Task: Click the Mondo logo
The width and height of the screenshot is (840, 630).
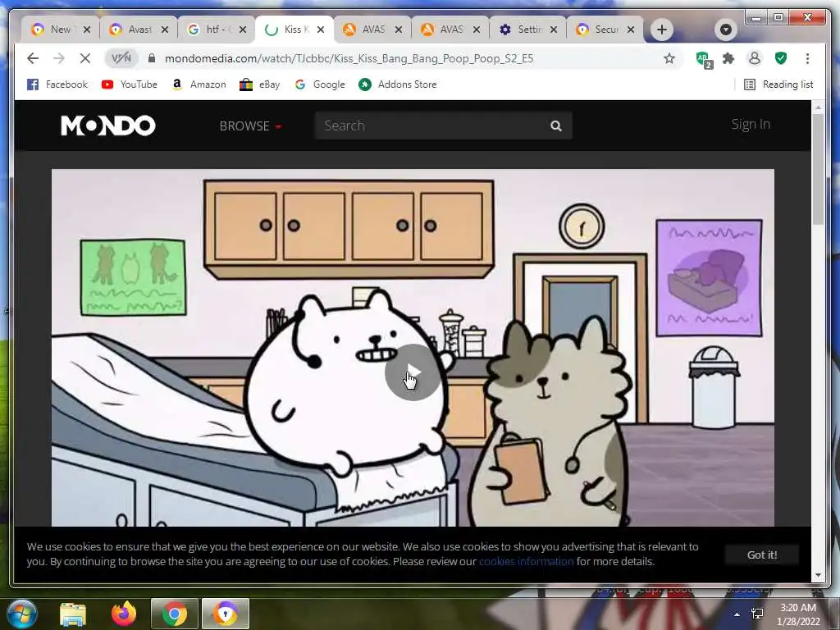Action: click(x=107, y=126)
